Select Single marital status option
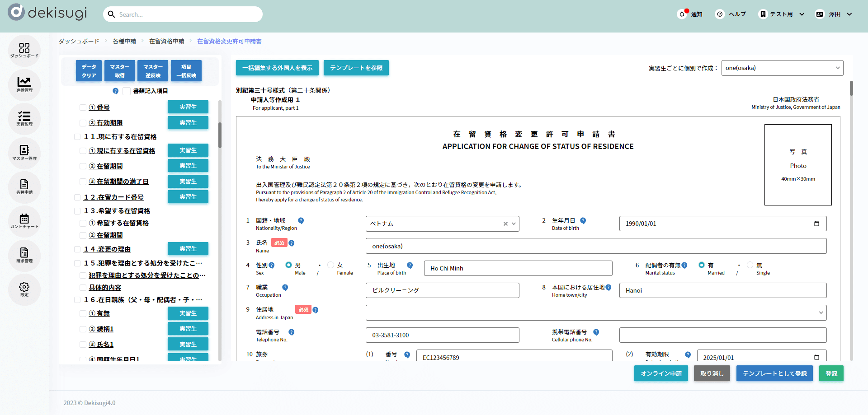This screenshot has width=868, height=415. [750, 265]
